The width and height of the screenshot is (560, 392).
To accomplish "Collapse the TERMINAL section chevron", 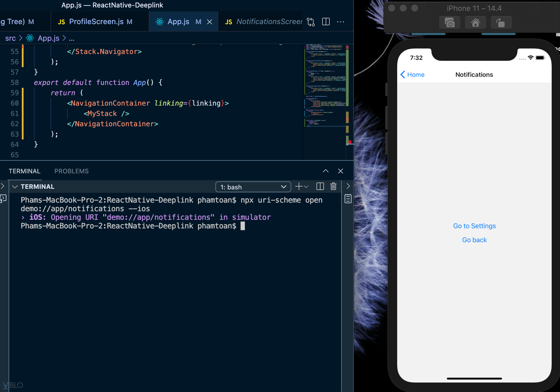I will 15,187.
